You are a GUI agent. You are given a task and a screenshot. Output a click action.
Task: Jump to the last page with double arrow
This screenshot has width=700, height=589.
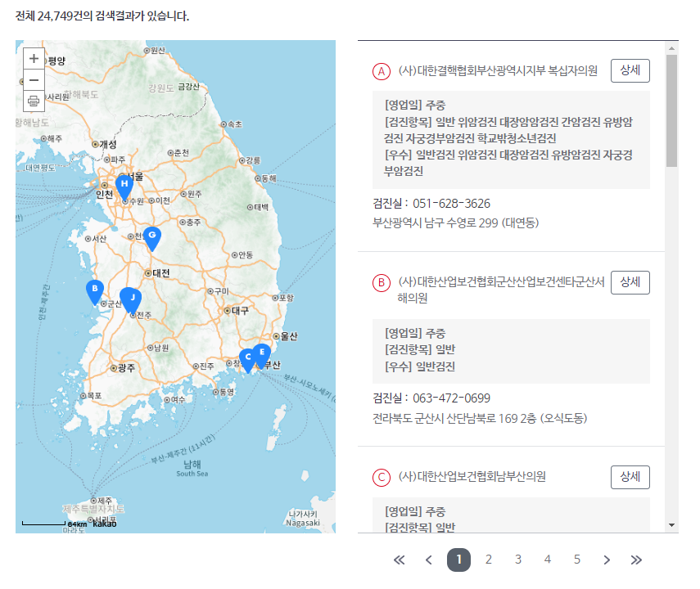(x=637, y=560)
